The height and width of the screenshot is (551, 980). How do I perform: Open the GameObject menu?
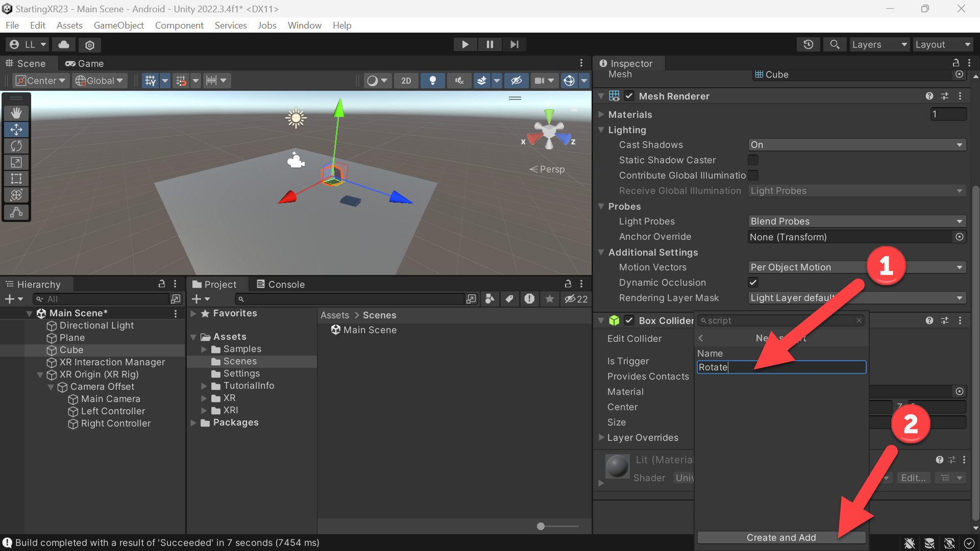[x=119, y=26]
